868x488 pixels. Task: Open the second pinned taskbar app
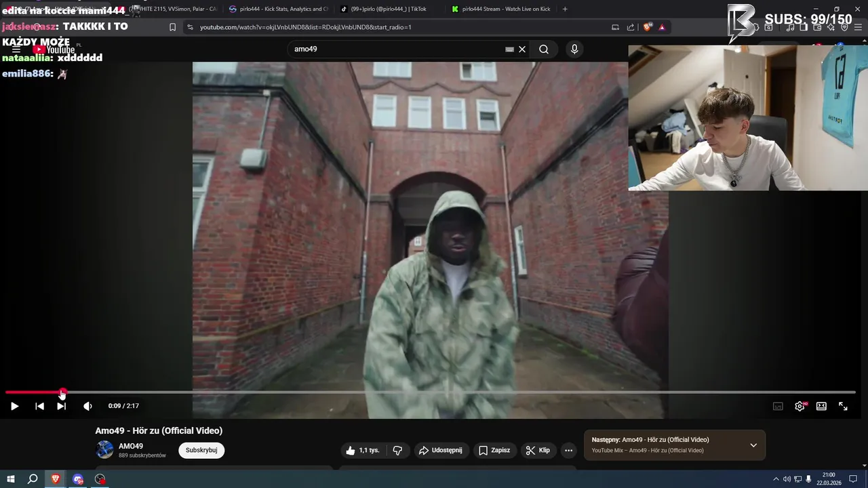coord(78,479)
